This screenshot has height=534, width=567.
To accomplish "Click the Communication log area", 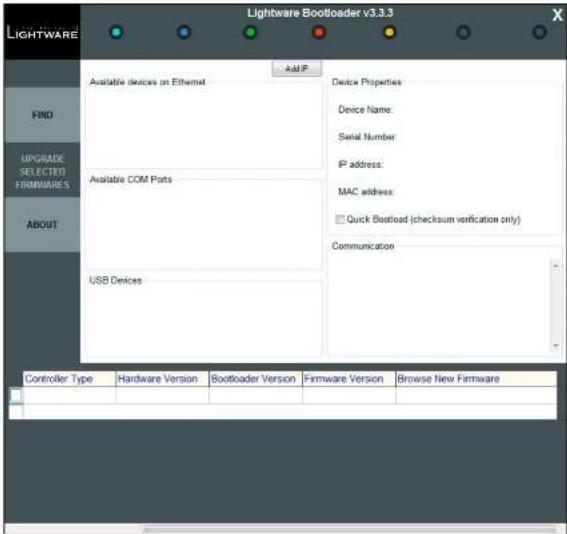I will point(439,306).
